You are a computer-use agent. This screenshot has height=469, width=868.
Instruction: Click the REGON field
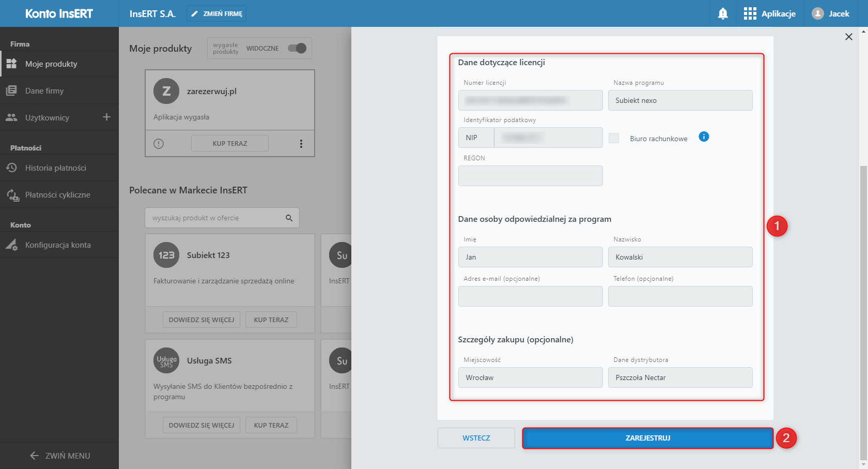(x=531, y=176)
